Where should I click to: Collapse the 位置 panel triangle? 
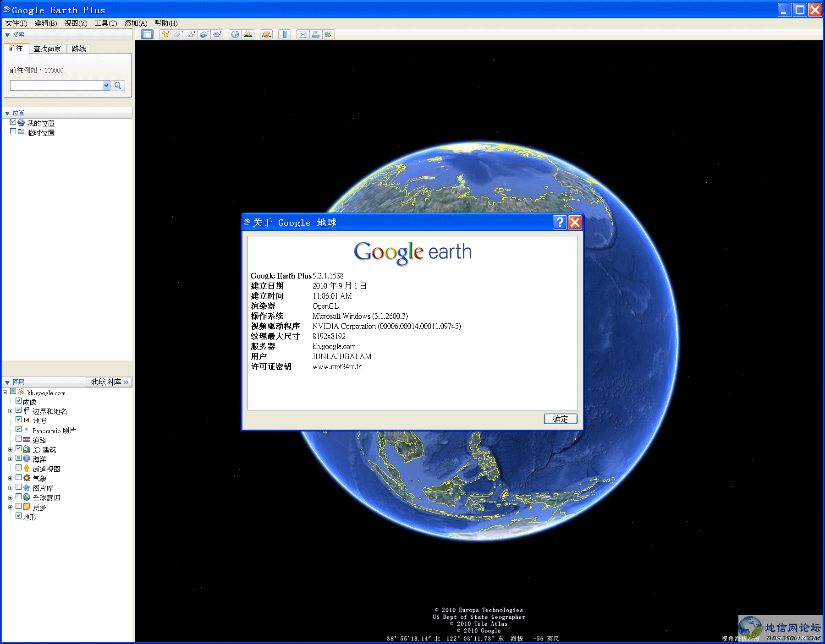(x=7, y=113)
